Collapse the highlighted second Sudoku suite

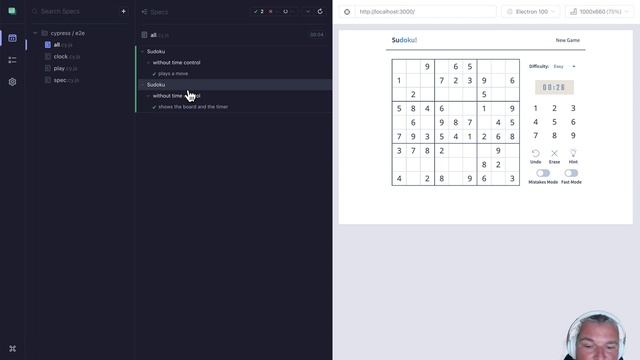156,84
